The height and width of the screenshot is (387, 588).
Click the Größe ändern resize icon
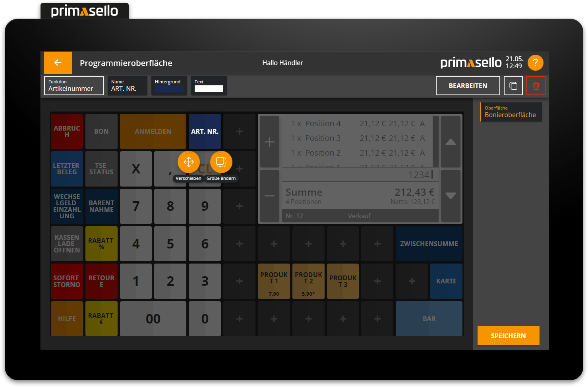coord(221,162)
